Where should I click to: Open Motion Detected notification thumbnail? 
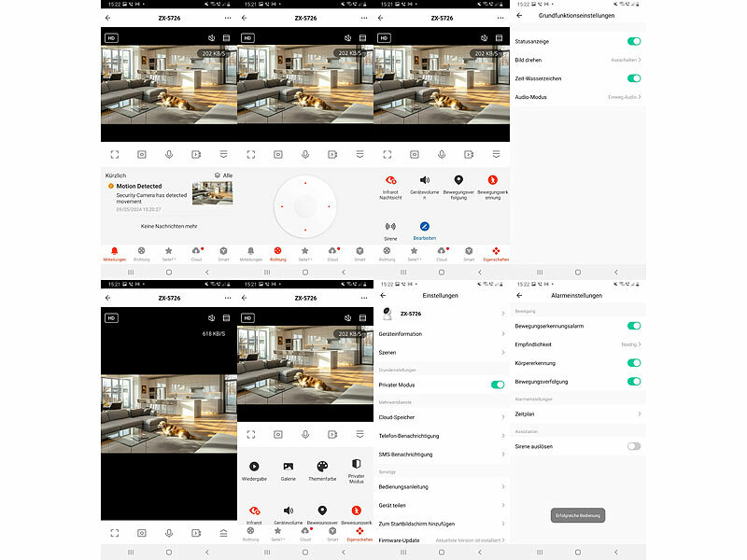[213, 193]
